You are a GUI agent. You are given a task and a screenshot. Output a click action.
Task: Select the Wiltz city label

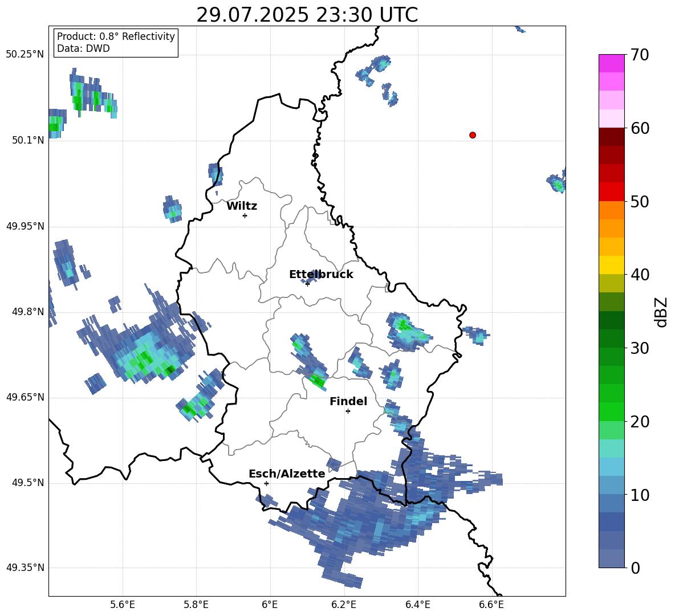[x=242, y=206]
